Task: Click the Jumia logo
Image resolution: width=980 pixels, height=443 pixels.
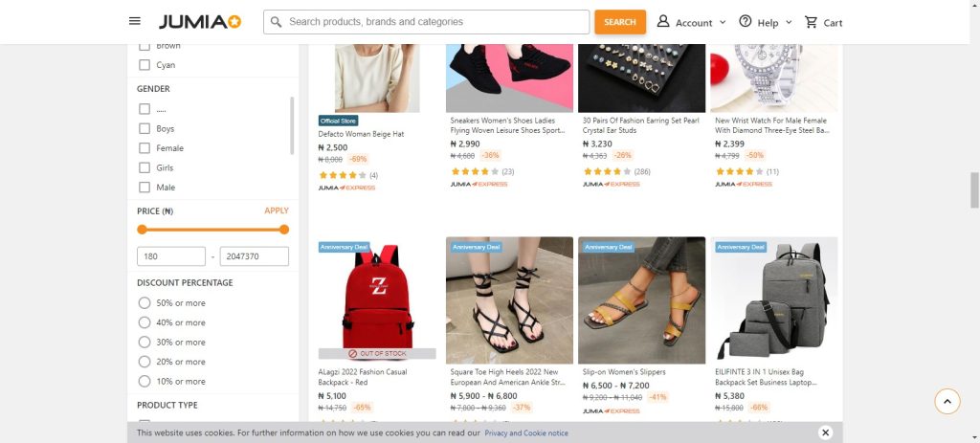Action: [200, 22]
